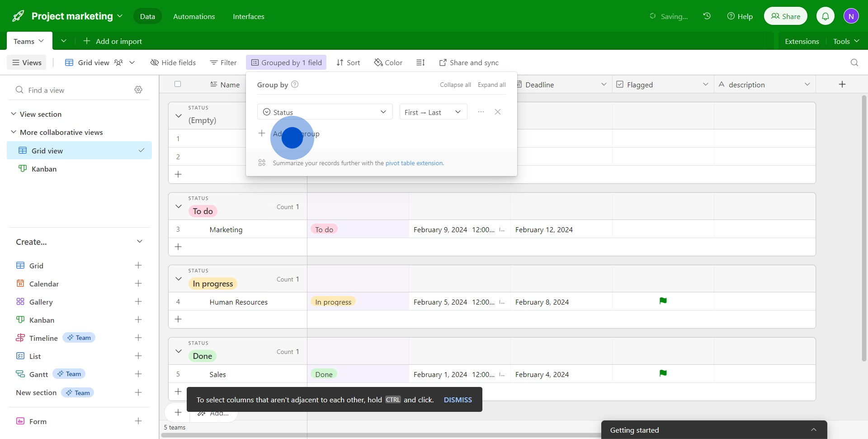Switch to Automations tab
This screenshot has height=439, width=868.
point(194,16)
